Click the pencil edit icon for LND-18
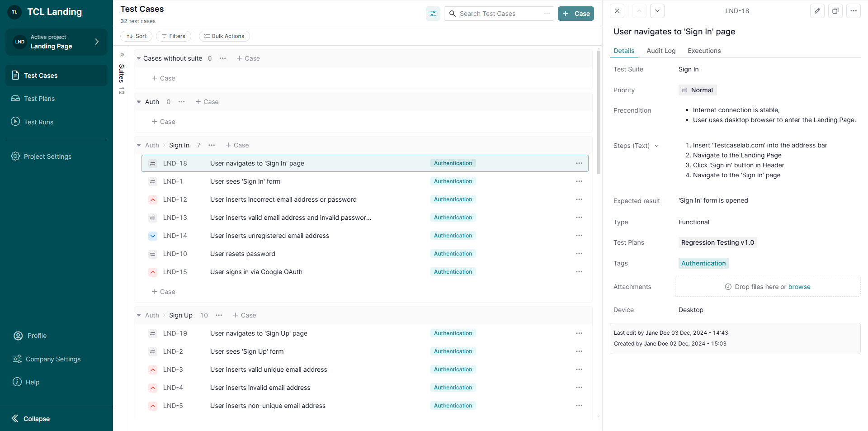The width and height of the screenshot is (868, 431). (817, 11)
